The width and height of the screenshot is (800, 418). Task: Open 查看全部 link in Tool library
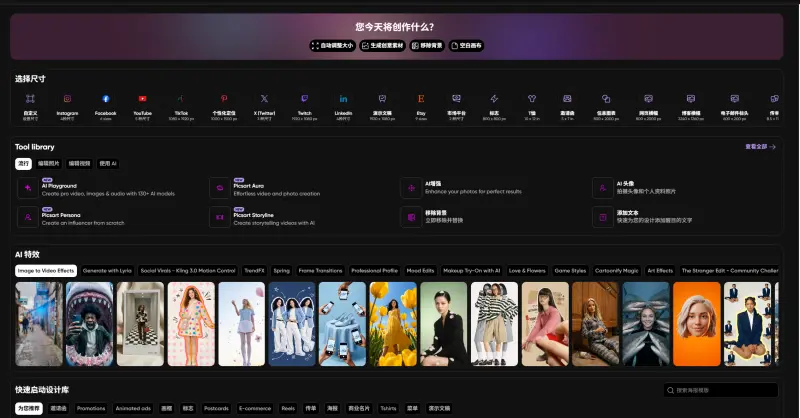(760, 147)
